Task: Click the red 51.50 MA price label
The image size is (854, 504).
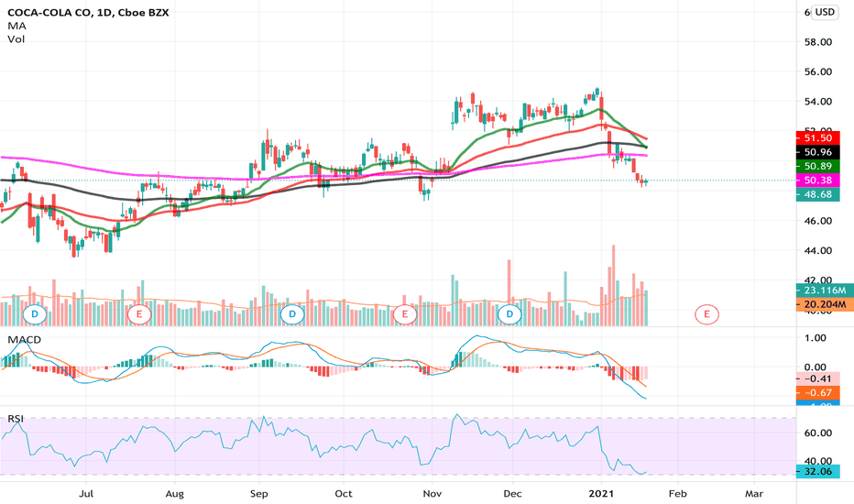Action: (817, 137)
